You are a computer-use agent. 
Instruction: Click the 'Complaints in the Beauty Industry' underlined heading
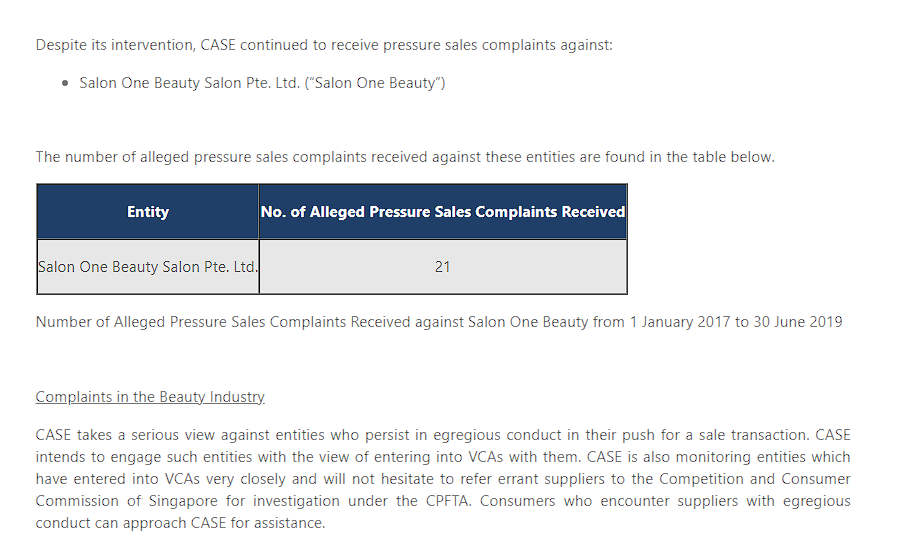[150, 397]
